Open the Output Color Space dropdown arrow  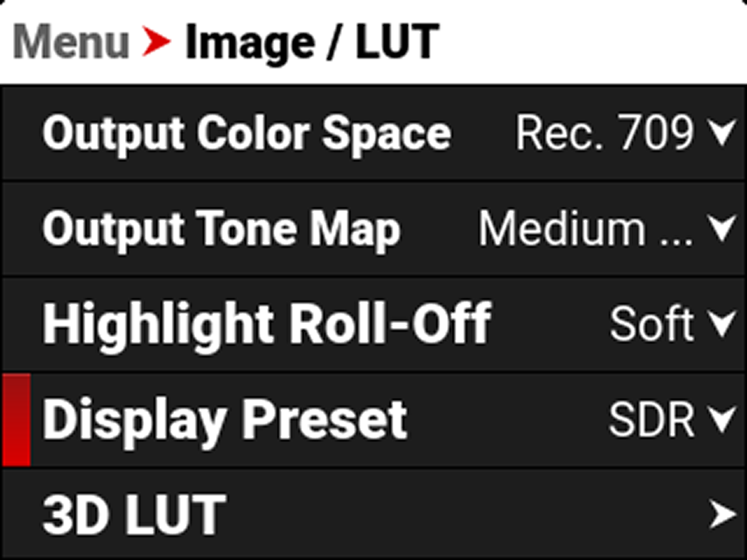tap(723, 134)
